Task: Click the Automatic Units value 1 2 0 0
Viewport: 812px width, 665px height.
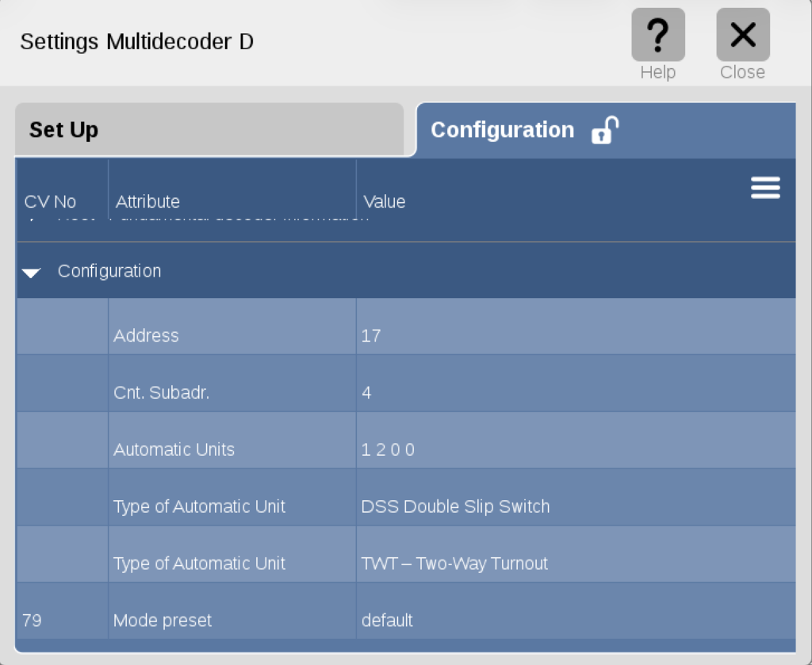Action: tap(388, 449)
